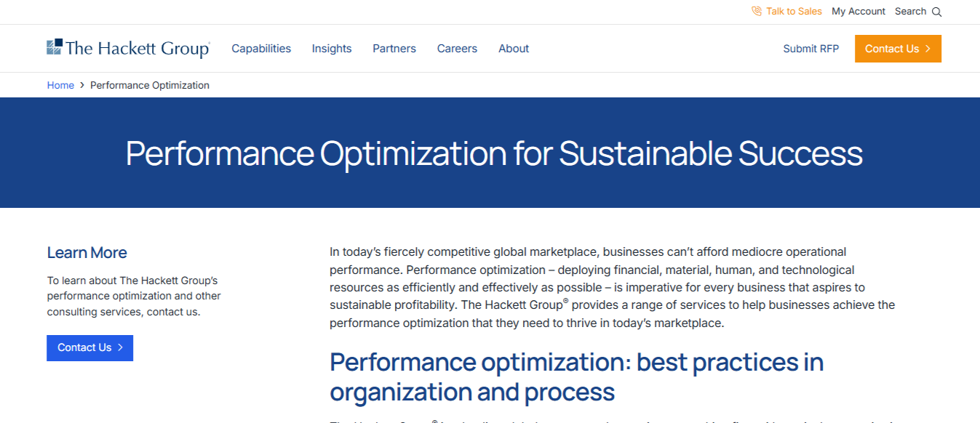
Task: Open the Partners menu
Action: point(394,49)
